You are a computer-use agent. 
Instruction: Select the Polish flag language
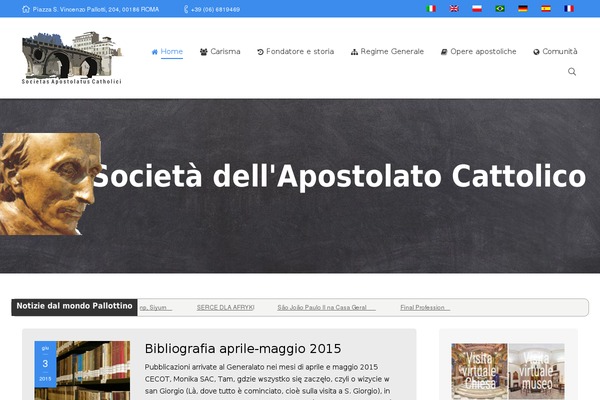click(x=477, y=8)
